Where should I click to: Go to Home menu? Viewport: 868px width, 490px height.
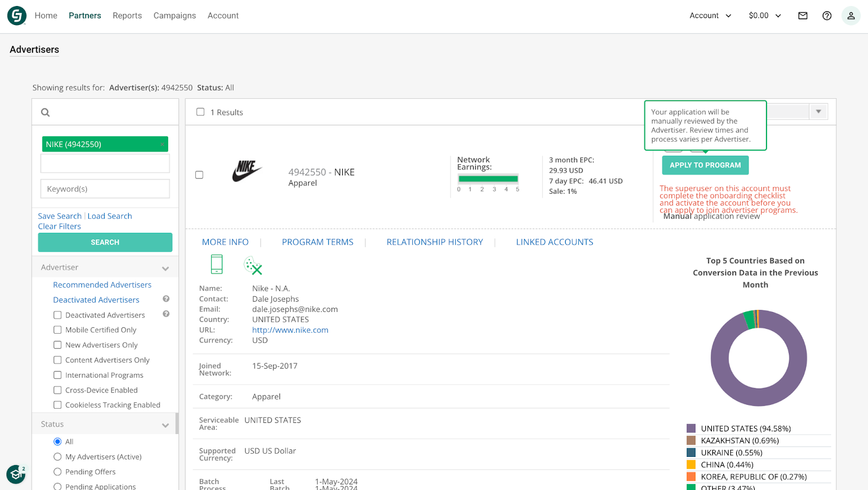46,16
